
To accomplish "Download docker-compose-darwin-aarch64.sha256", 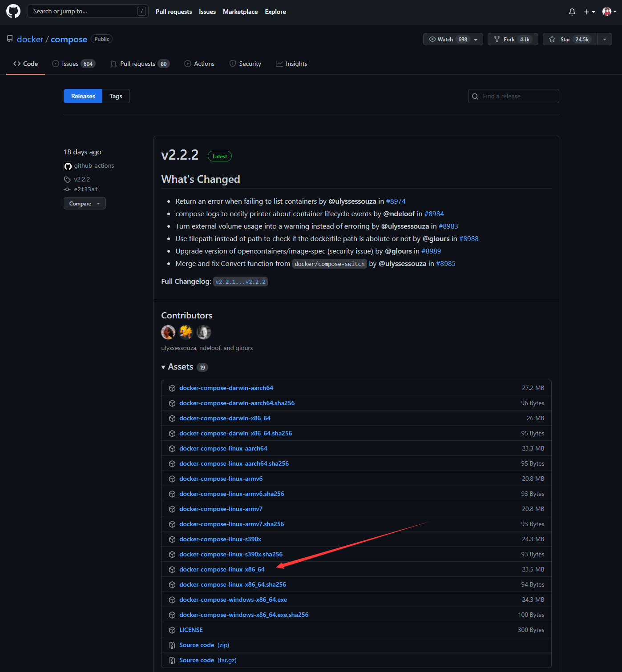I will point(237,403).
